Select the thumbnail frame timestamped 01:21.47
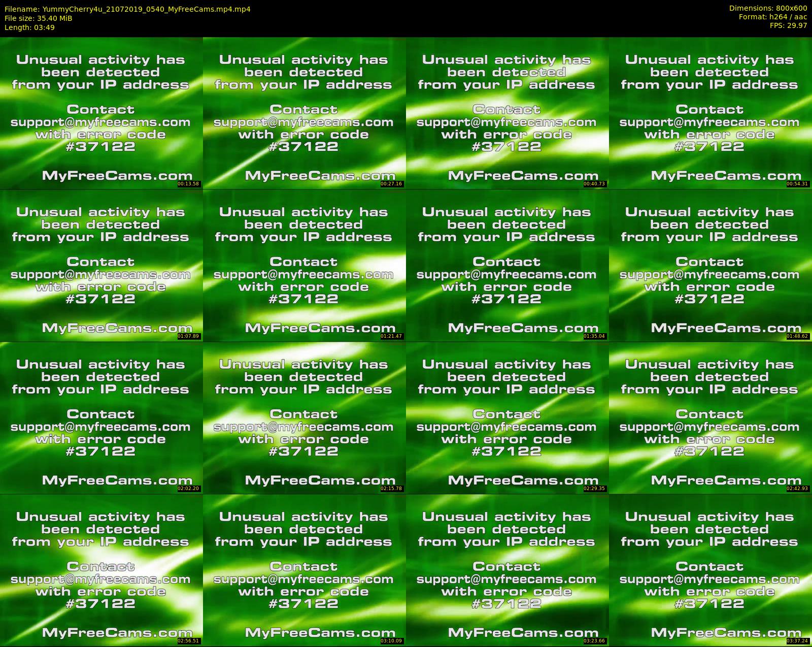This screenshot has height=647, width=812. point(304,265)
